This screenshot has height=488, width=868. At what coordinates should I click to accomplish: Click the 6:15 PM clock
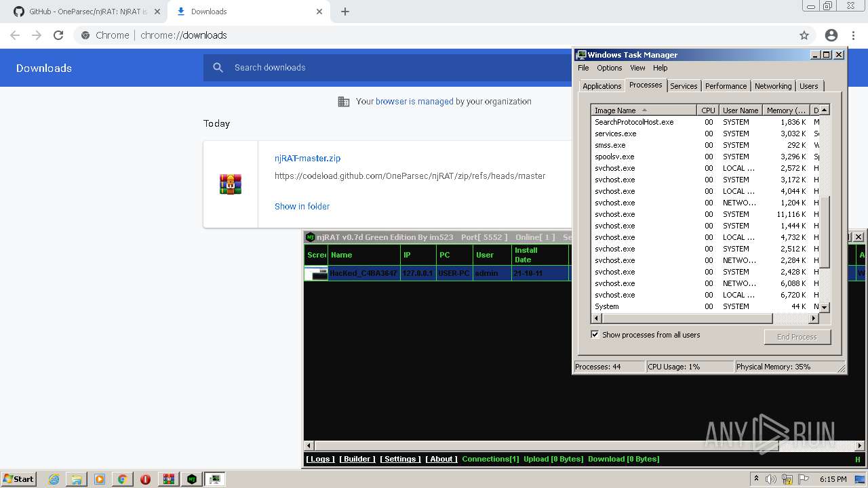[x=833, y=479]
